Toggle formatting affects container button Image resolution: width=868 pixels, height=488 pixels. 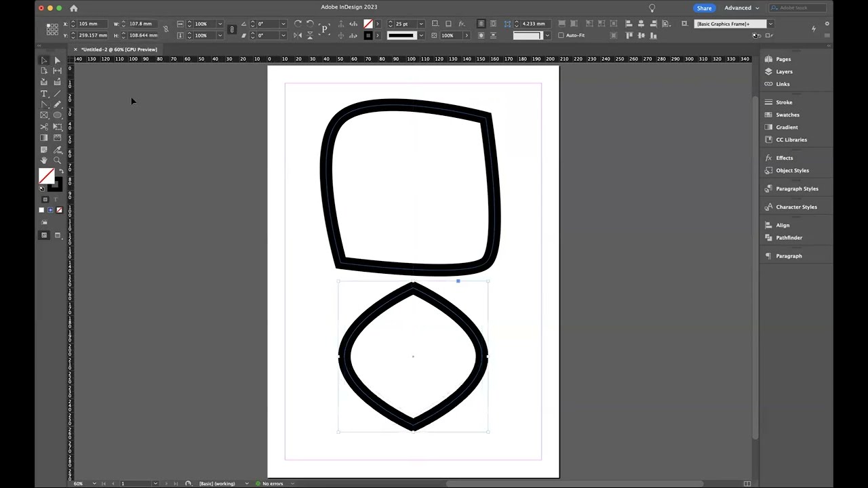pos(45,200)
